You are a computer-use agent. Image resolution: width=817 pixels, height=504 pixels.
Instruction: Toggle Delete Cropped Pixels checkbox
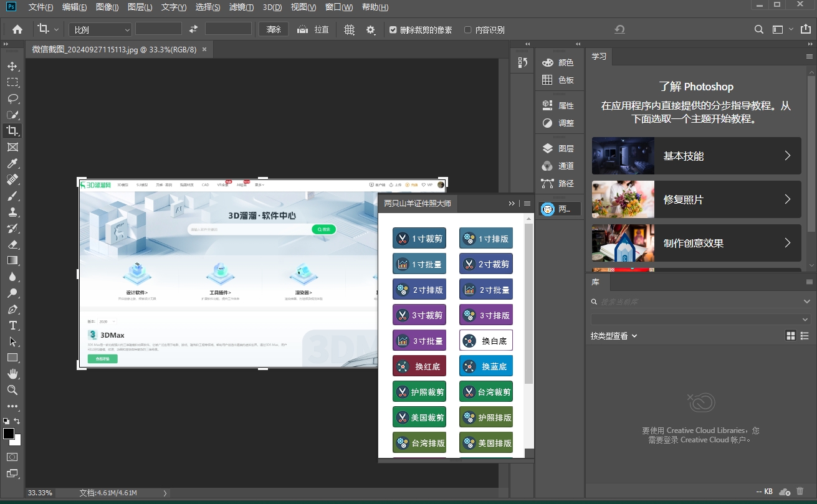coord(393,29)
